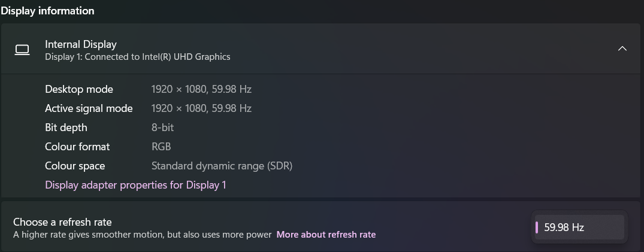Click the Internal Display title text
The height and width of the screenshot is (252, 644).
[x=81, y=44]
